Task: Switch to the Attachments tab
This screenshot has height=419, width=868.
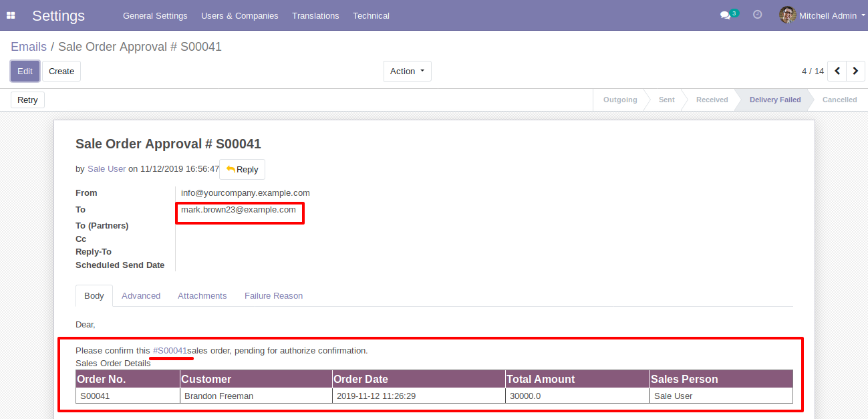Action: (x=202, y=296)
